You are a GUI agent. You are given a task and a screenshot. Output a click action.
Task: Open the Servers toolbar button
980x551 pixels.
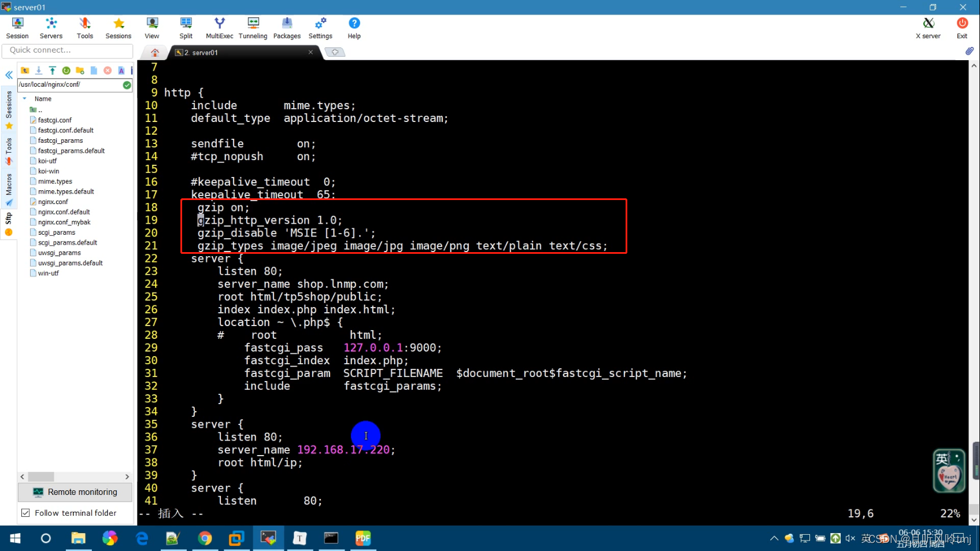pos(51,28)
